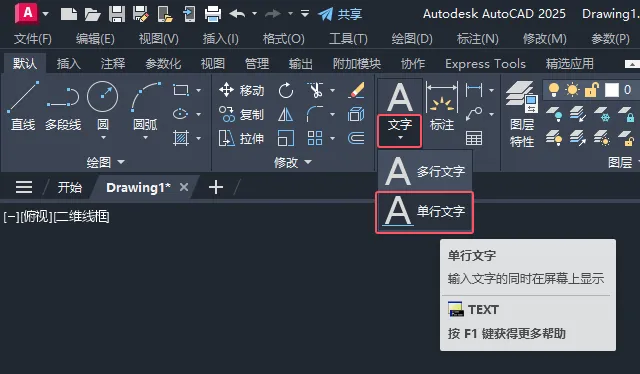Click the [俯视] viewport view control

36,216
